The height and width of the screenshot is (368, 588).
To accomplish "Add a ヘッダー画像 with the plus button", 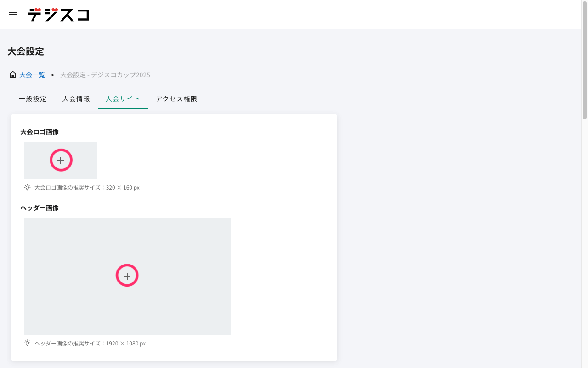I will (x=127, y=276).
